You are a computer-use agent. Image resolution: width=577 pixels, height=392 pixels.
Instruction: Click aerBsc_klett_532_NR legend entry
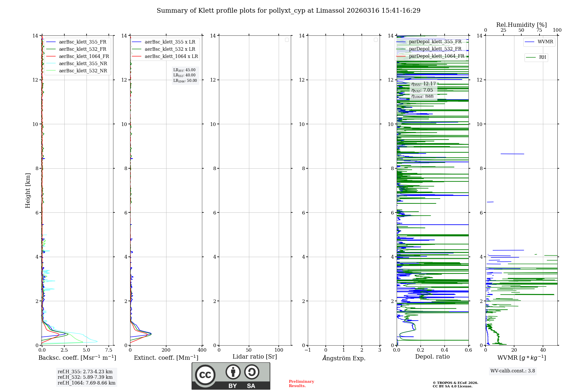pos(83,71)
